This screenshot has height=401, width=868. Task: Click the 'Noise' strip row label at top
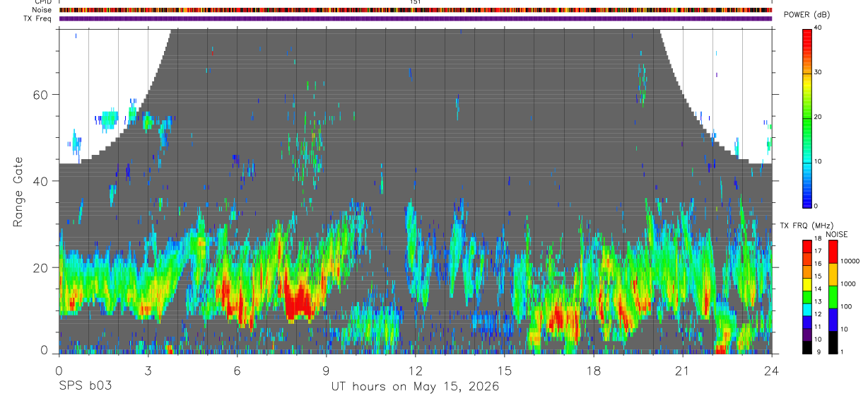[x=42, y=10]
